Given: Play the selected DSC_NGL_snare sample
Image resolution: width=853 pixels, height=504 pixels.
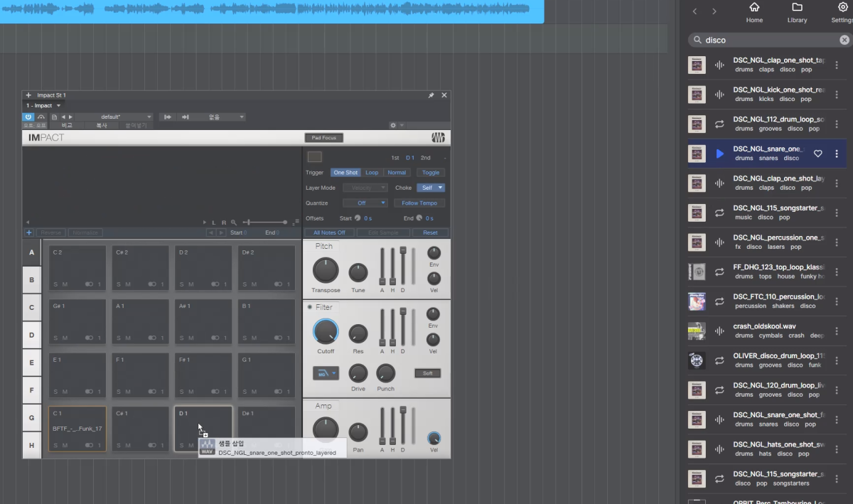Looking at the screenshot, I should pos(720,154).
